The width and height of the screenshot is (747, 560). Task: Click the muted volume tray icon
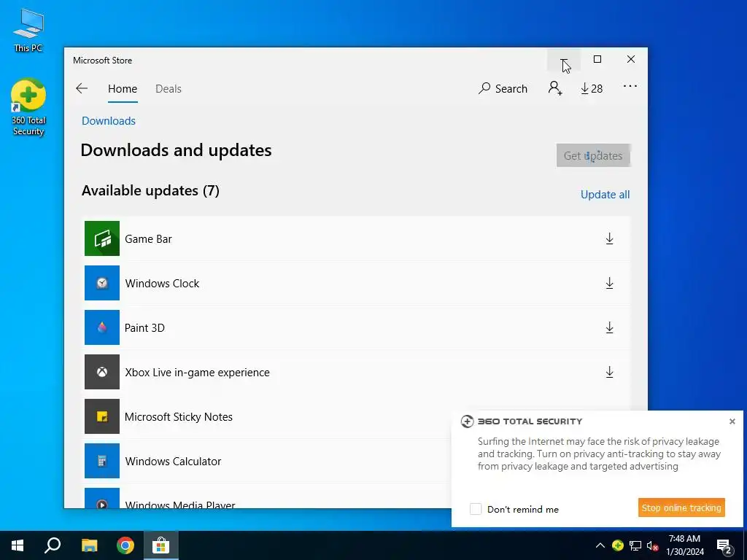pos(653,545)
